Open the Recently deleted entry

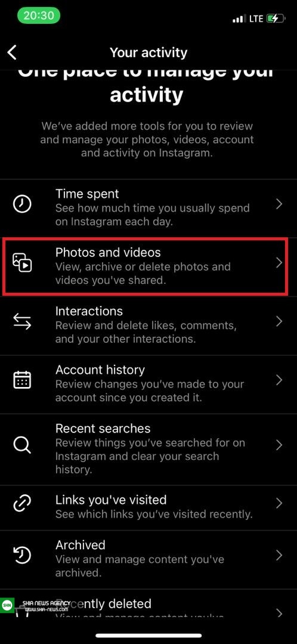(148, 609)
